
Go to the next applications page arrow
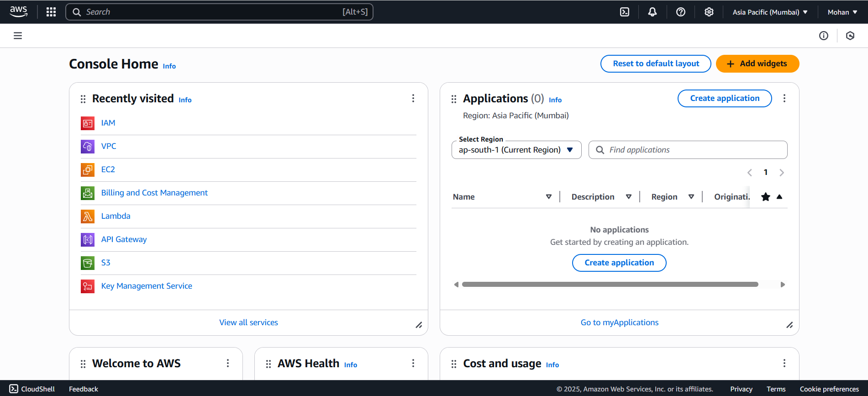coord(782,173)
